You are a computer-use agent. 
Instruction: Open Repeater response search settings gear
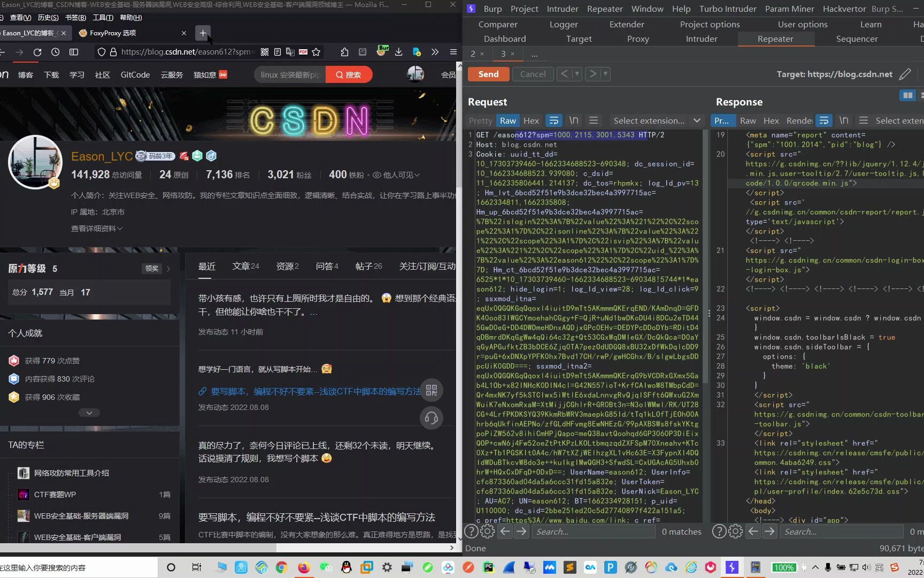[x=736, y=531]
